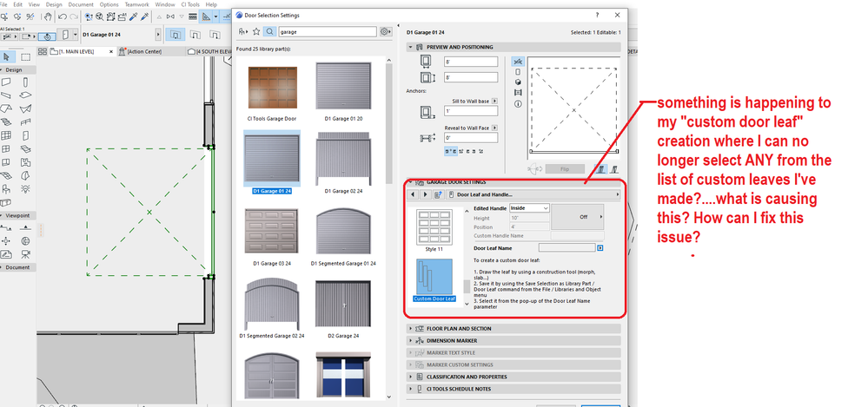Screen dimensions: 868x407
Task: Toggle first door geometry method in info box
Action: pyautogui.click(x=176, y=35)
